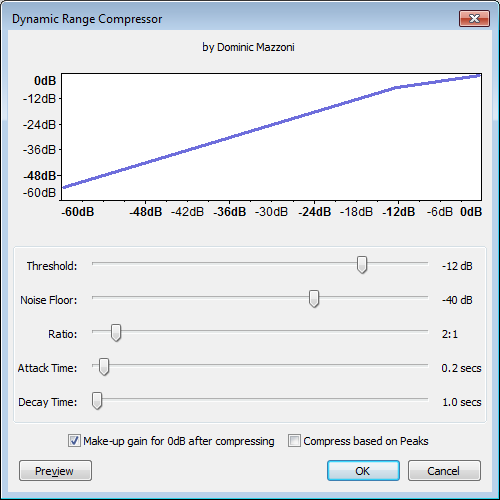Click the -48dB vertical axis label
The height and width of the screenshot is (500, 500).
pyautogui.click(x=40, y=176)
